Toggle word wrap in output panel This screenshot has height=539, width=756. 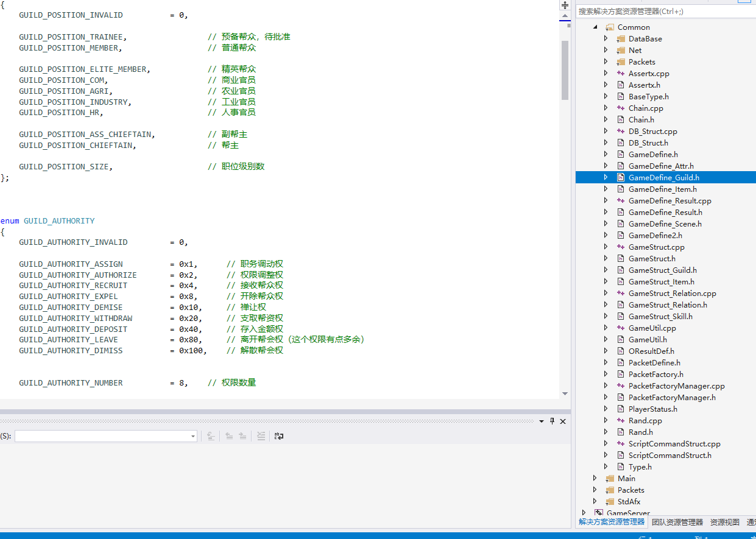[279, 436]
